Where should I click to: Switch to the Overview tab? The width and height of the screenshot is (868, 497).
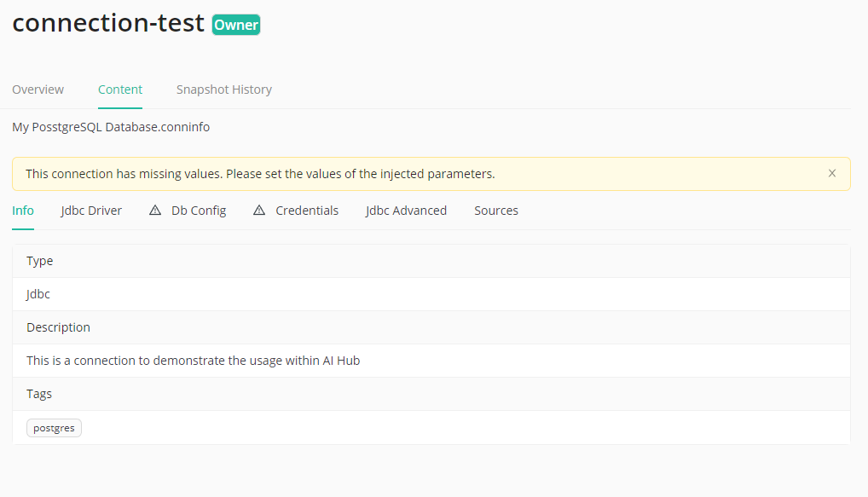point(38,90)
